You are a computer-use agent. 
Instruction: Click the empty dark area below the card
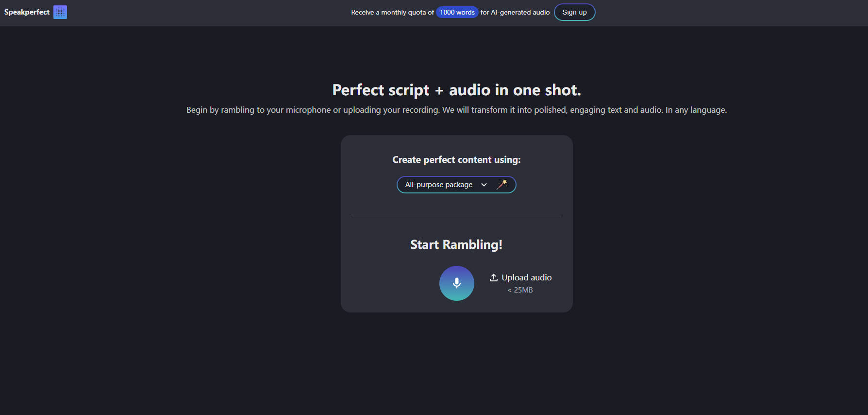(456, 364)
